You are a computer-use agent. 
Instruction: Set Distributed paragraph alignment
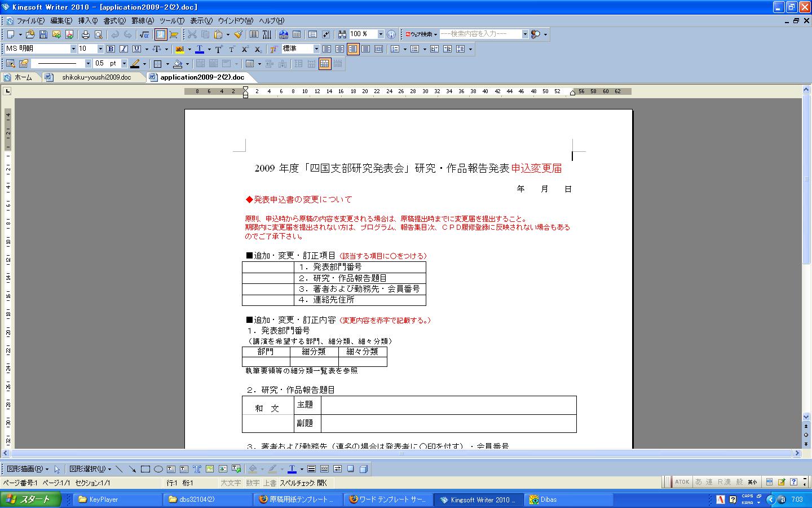click(379, 49)
